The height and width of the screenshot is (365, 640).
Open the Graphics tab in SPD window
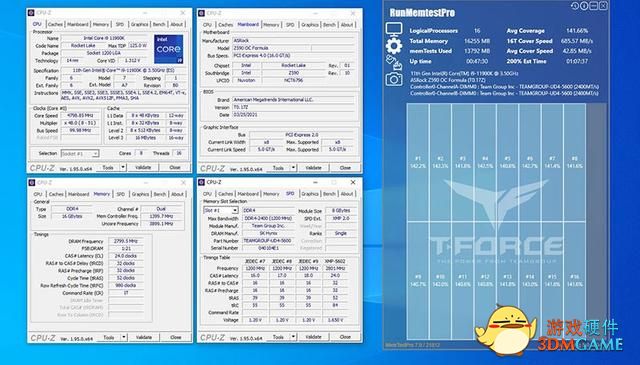[310, 194]
